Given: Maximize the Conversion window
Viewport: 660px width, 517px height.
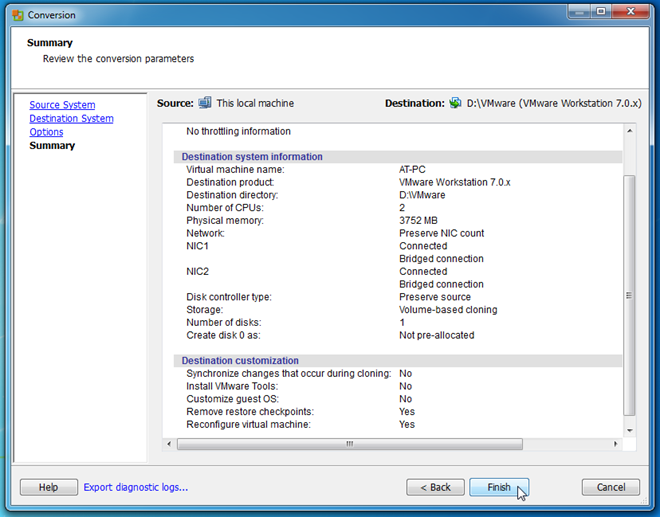Looking at the screenshot, I should [x=601, y=12].
